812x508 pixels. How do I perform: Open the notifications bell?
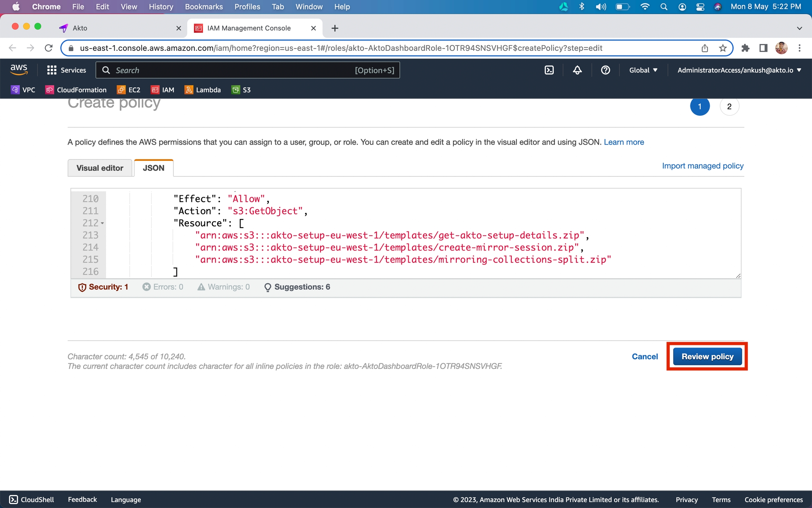(577, 70)
